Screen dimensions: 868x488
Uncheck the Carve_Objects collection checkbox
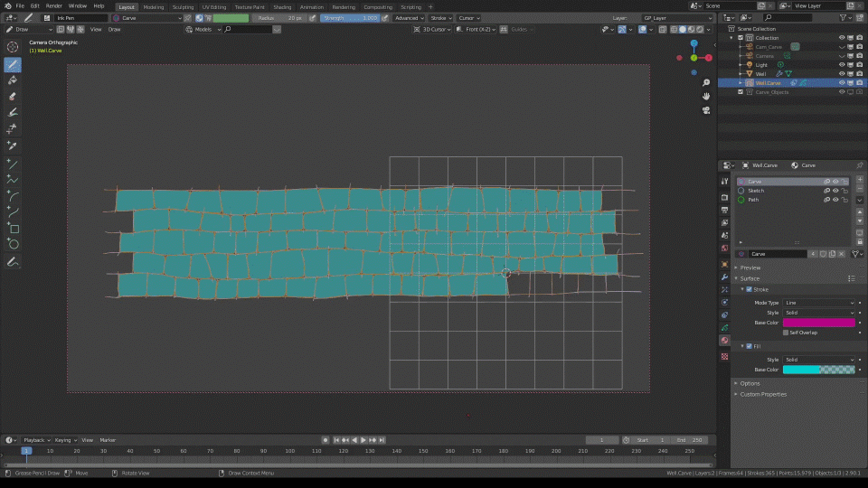tap(741, 92)
